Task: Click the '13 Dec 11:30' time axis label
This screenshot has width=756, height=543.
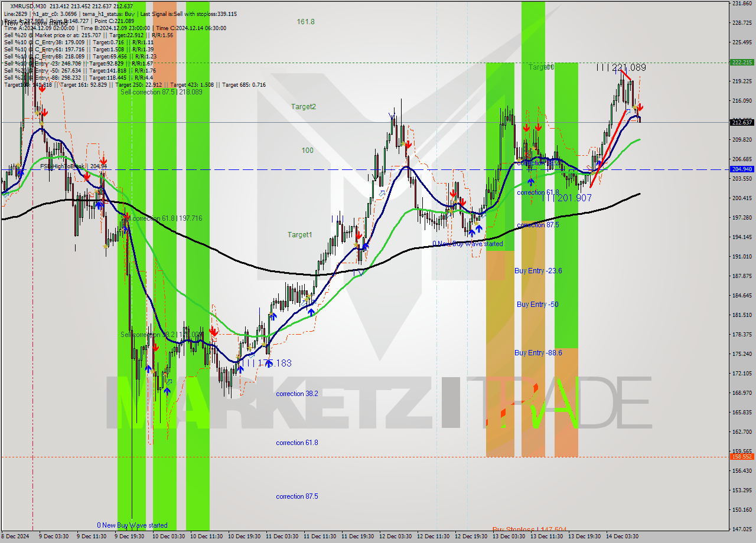Action: (547, 537)
